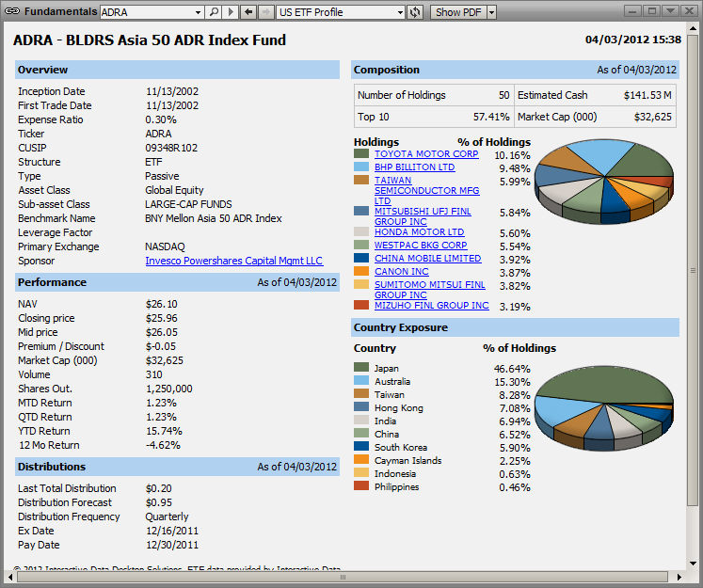
Task: Click the Country Exposure pie chart
Action: pyautogui.click(x=604, y=408)
